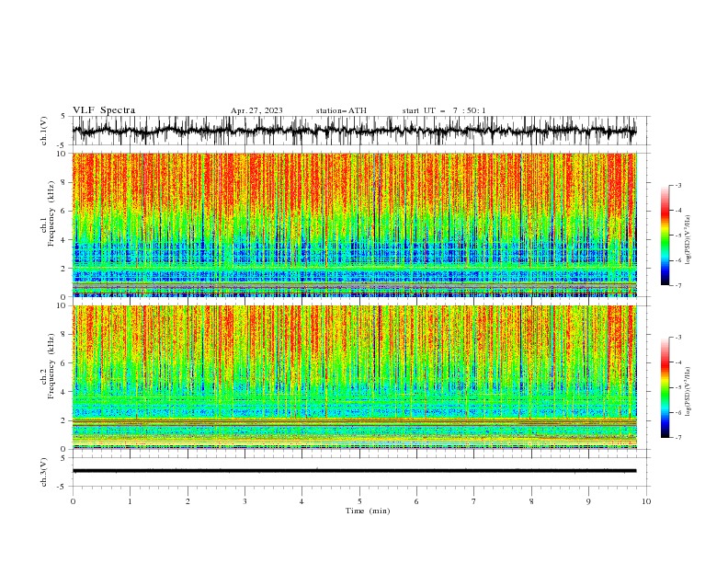
Task: Click the ch.1 voltage waveform trace plot
Action: point(354,131)
